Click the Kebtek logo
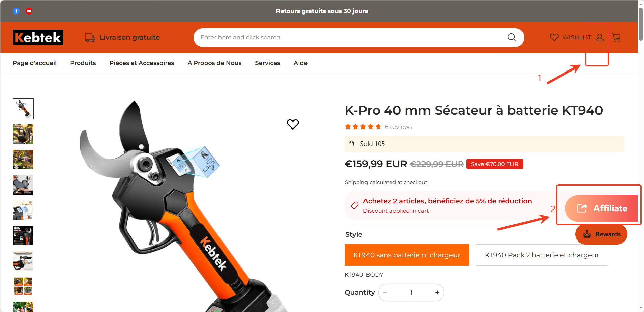Image resolution: width=644 pixels, height=312 pixels. [38, 37]
